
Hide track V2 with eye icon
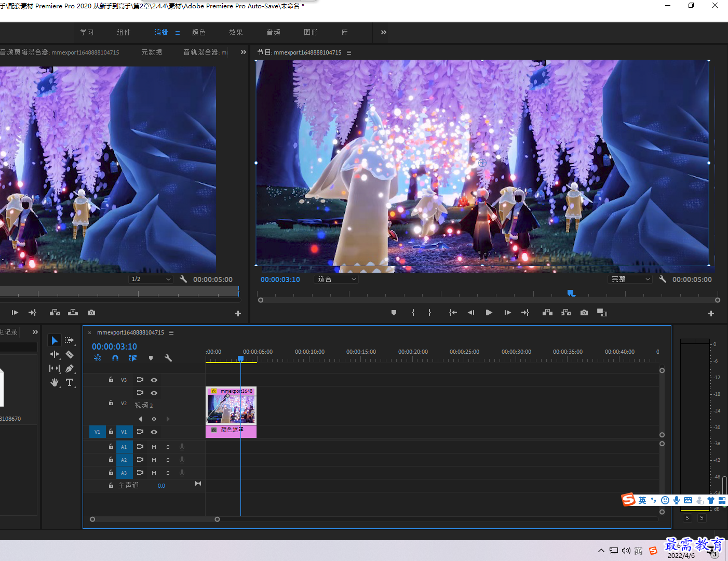pyautogui.click(x=154, y=393)
